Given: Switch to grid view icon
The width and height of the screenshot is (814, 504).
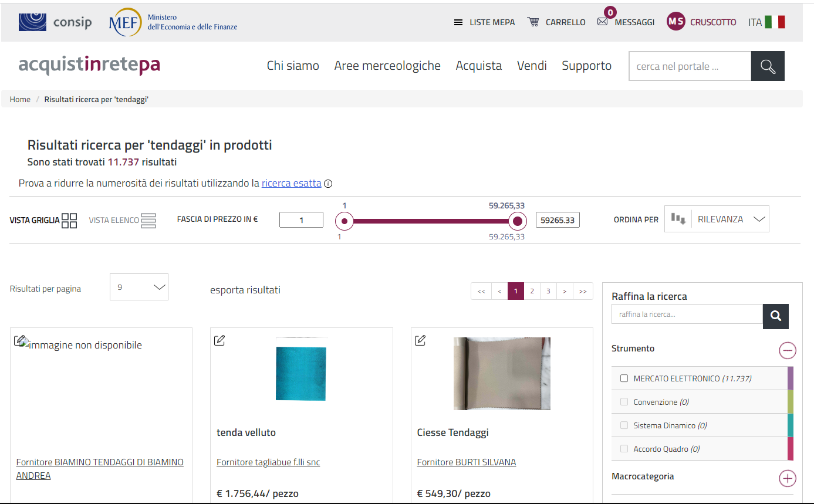Looking at the screenshot, I should pyautogui.click(x=69, y=221).
